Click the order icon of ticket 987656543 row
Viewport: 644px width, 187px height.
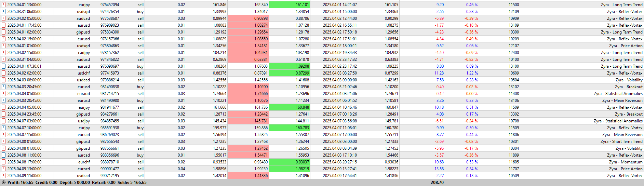[x=4, y=142]
